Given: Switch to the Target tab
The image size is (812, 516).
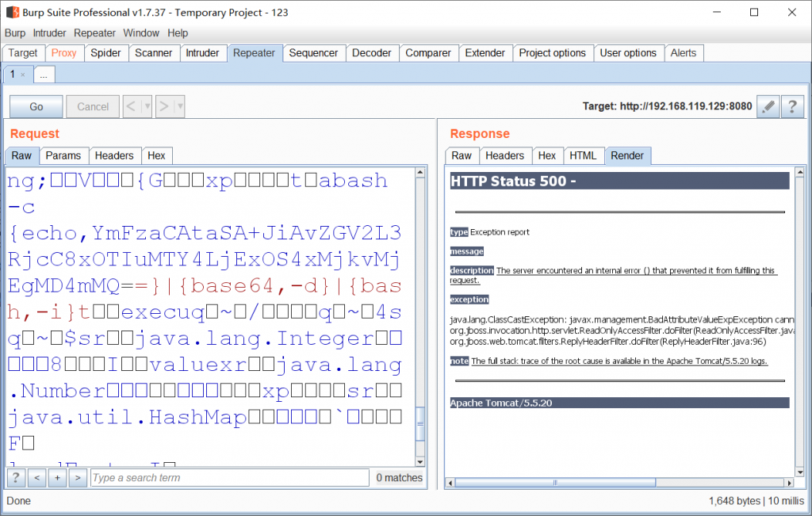Looking at the screenshot, I should [x=23, y=53].
